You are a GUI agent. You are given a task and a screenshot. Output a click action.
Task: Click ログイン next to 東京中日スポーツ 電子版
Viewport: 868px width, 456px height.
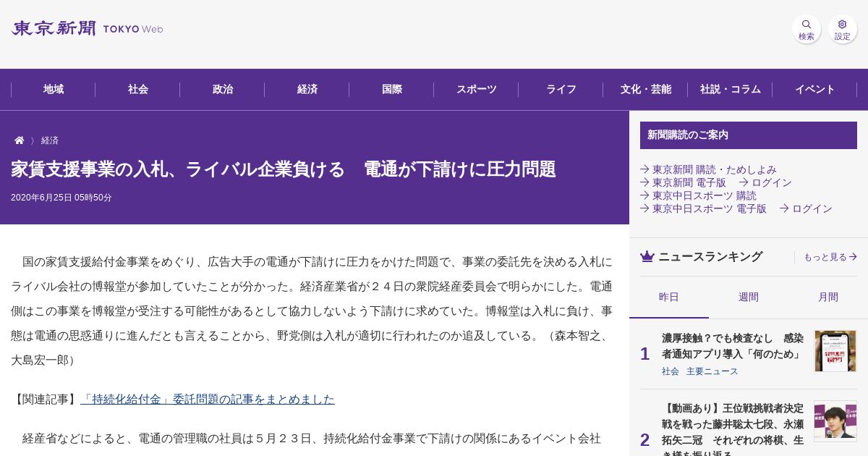coord(806,208)
